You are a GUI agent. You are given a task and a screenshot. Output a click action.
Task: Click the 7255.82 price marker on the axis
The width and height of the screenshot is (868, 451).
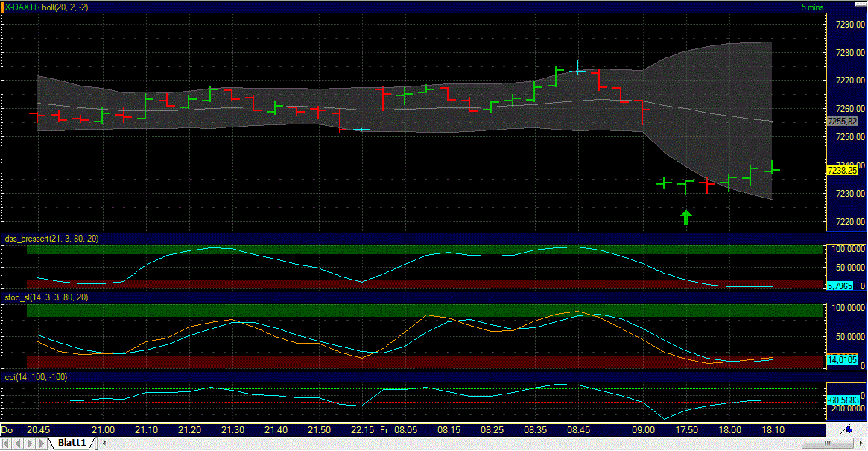(x=843, y=121)
